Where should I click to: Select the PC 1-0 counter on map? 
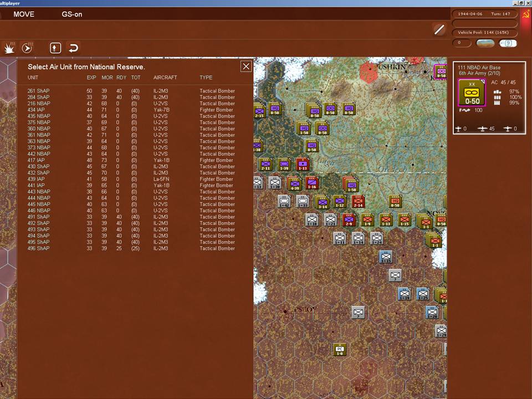click(x=340, y=350)
